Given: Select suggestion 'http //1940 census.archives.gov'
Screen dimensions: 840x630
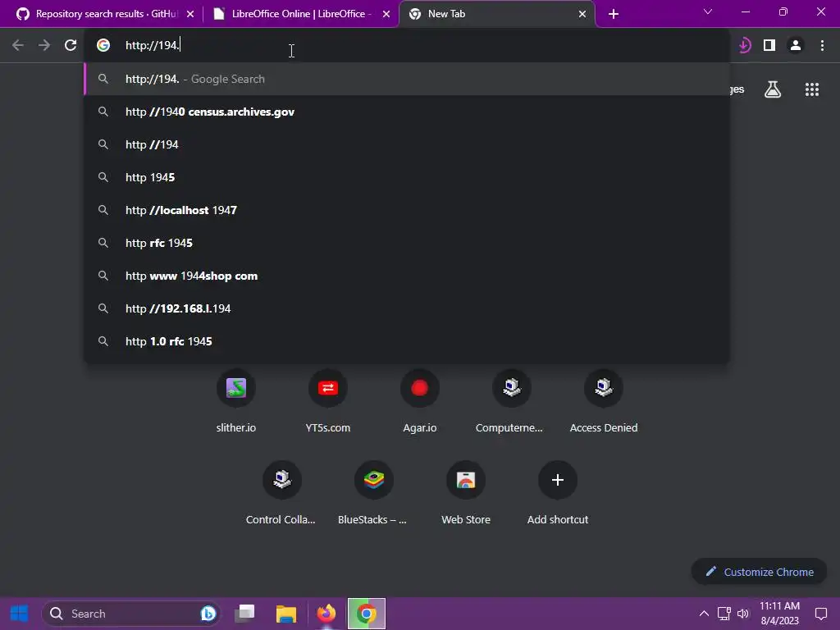Looking at the screenshot, I should coord(407,112).
